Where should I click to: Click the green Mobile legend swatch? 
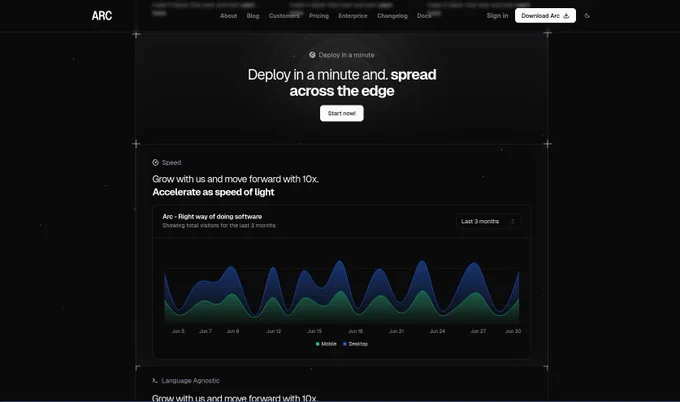pyautogui.click(x=317, y=344)
